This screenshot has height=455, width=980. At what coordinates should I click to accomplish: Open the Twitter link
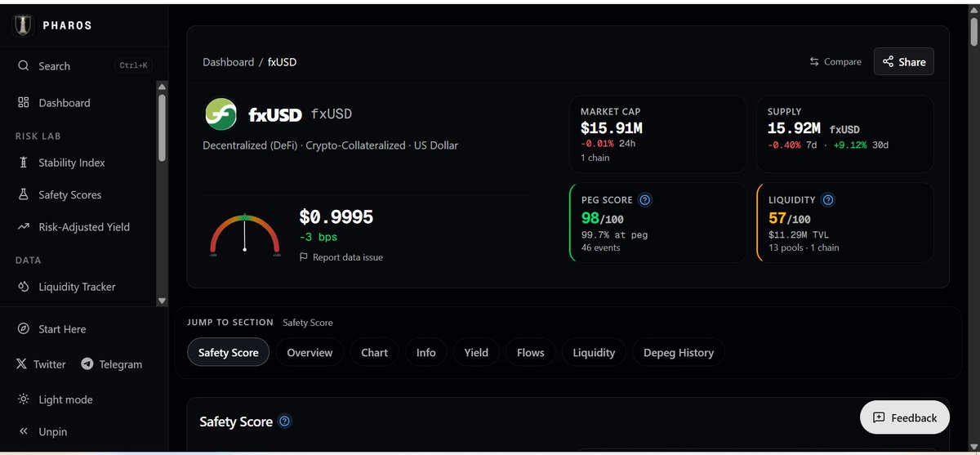point(40,364)
